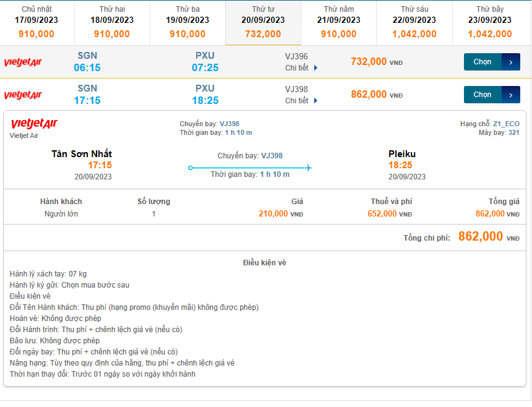Click the arrow icon on VJ396 Chọn button
The image size is (532, 407).
(x=510, y=62)
